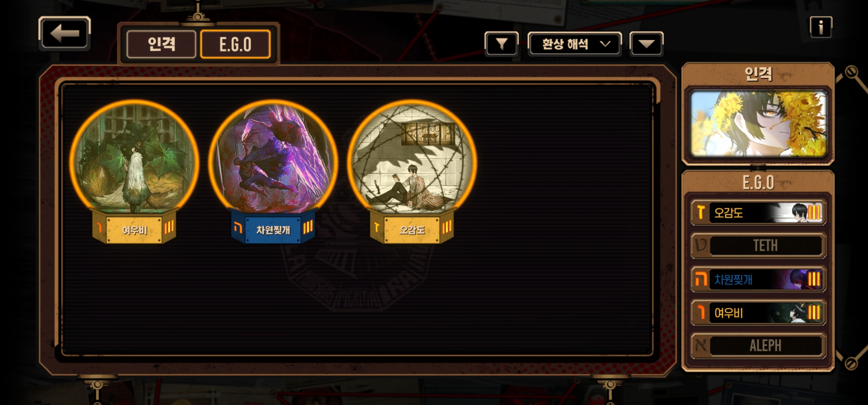Select the equipped 오감도 ZAYIN slot
This screenshot has height=405, width=868.
tap(758, 213)
